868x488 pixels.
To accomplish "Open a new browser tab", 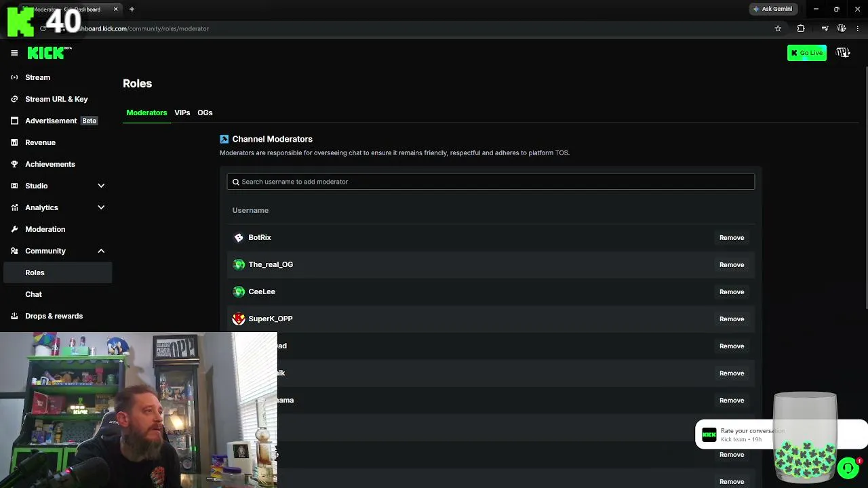I will point(132,9).
